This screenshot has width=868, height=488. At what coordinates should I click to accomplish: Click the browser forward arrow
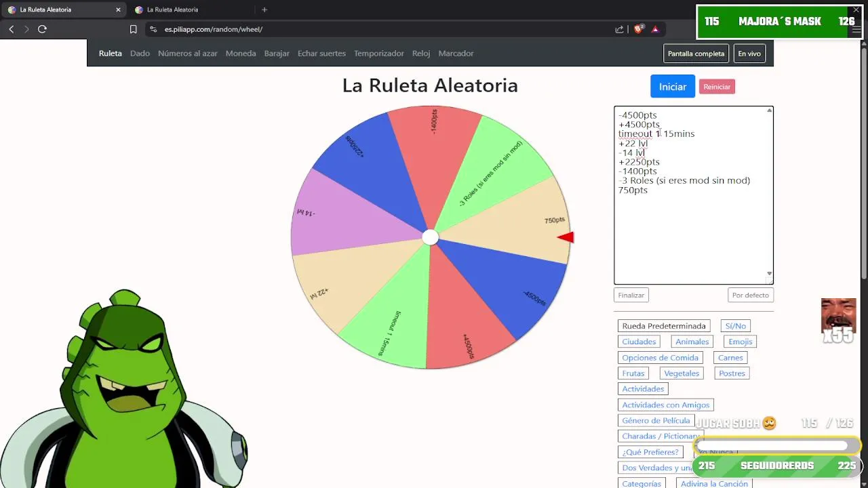[26, 29]
